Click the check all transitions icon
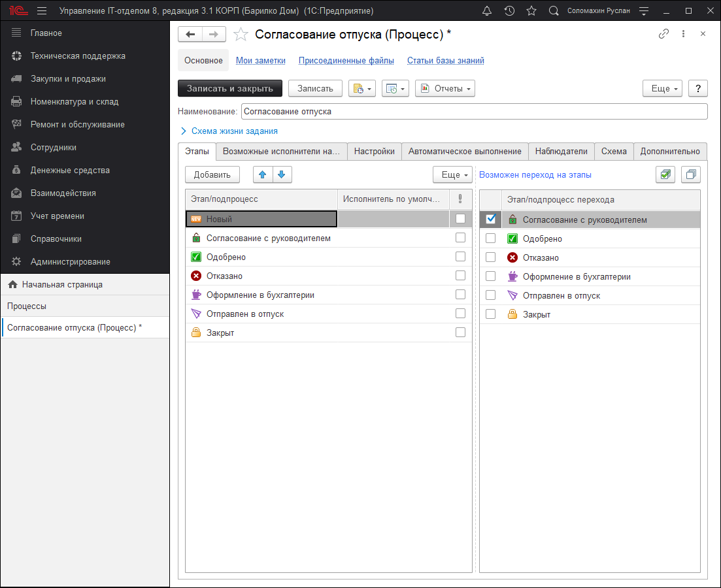This screenshot has height=588, width=721. [x=665, y=174]
